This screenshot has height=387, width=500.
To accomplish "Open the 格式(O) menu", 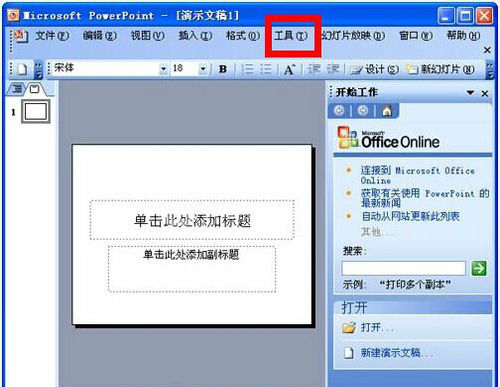I will click(243, 35).
